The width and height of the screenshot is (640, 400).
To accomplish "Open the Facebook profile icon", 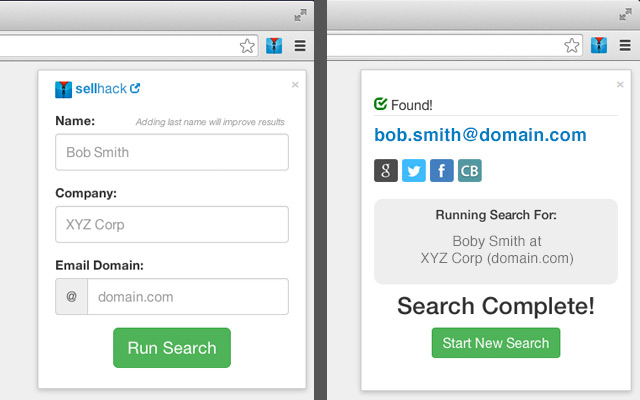I will pyautogui.click(x=441, y=171).
